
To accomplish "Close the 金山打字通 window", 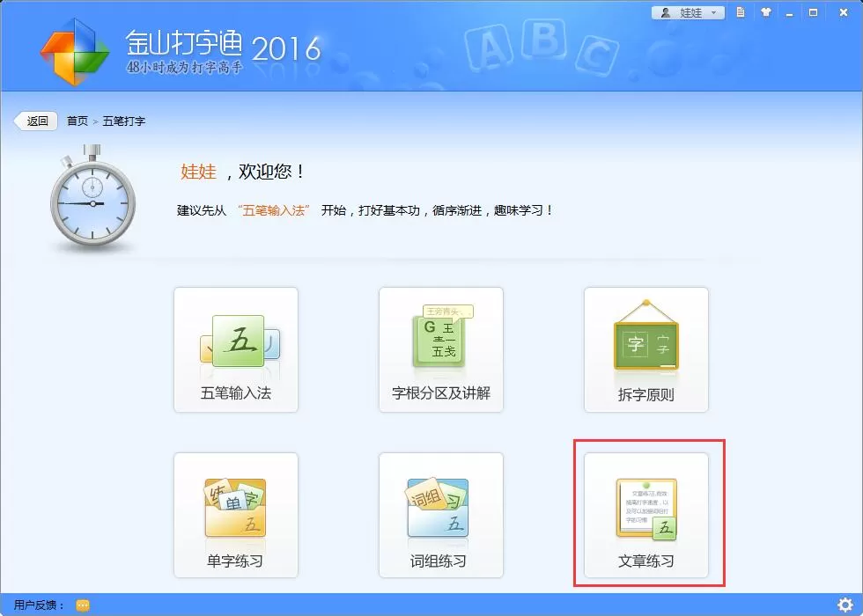I will [844, 12].
